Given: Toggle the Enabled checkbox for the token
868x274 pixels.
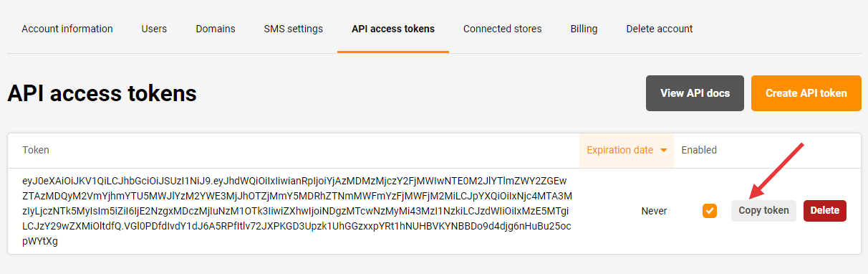Looking at the screenshot, I should [x=710, y=211].
